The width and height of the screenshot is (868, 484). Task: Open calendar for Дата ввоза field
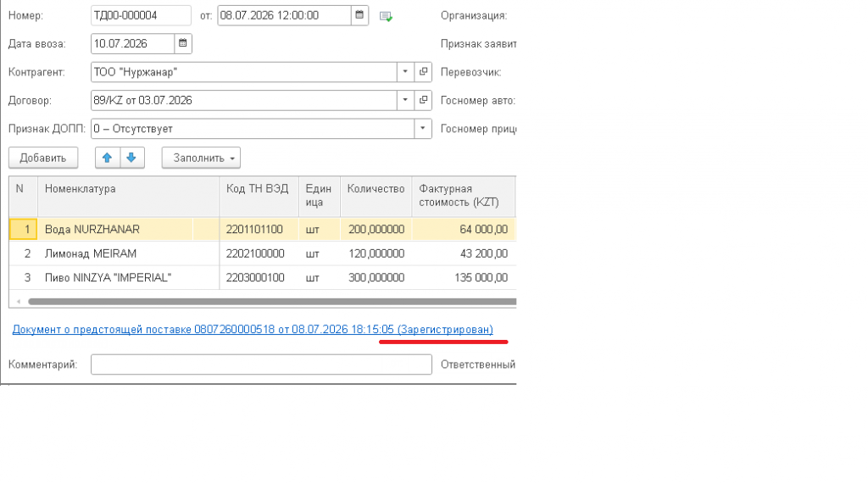point(183,44)
